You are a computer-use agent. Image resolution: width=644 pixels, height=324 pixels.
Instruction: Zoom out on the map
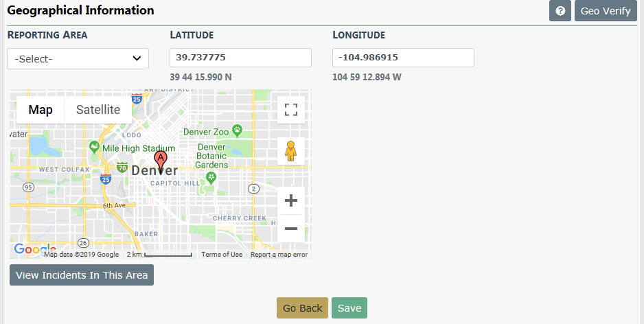290,229
